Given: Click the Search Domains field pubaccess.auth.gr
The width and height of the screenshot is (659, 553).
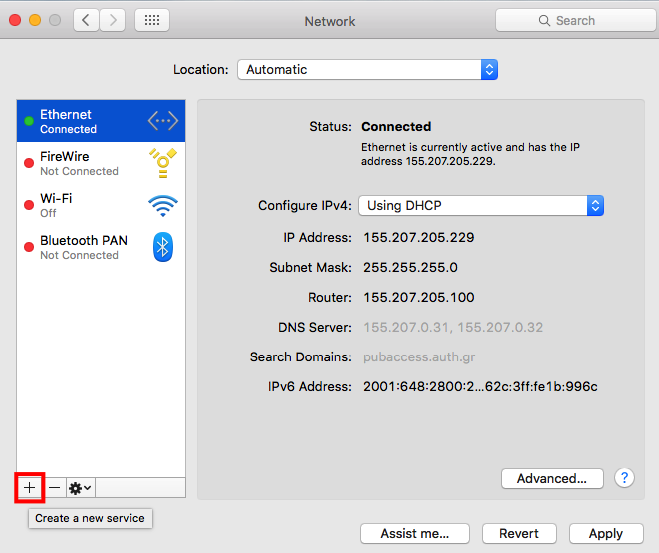Looking at the screenshot, I should pyautogui.click(x=419, y=357).
